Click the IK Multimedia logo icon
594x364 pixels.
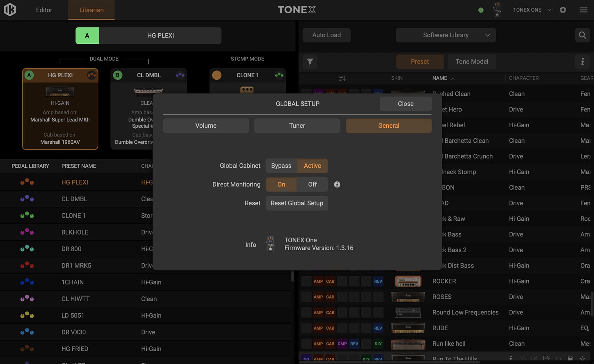pos(10,10)
